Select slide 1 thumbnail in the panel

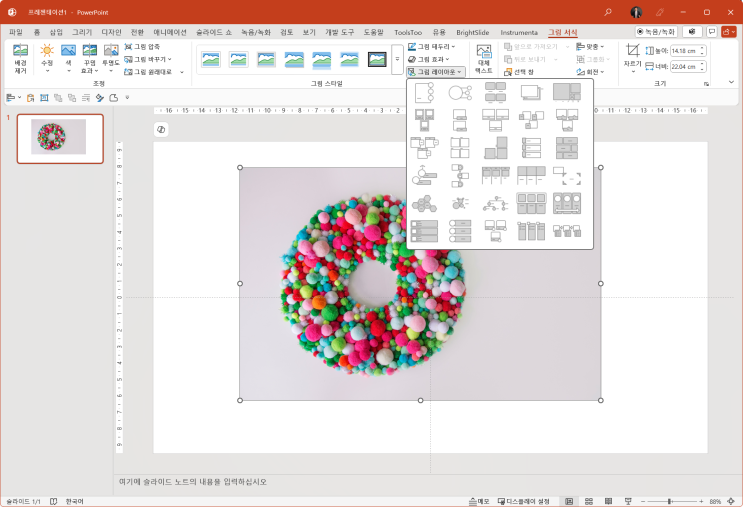60,138
